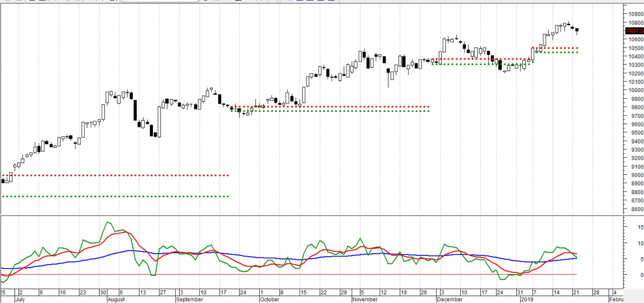Click the September month label
644x303 pixels.
189,299
